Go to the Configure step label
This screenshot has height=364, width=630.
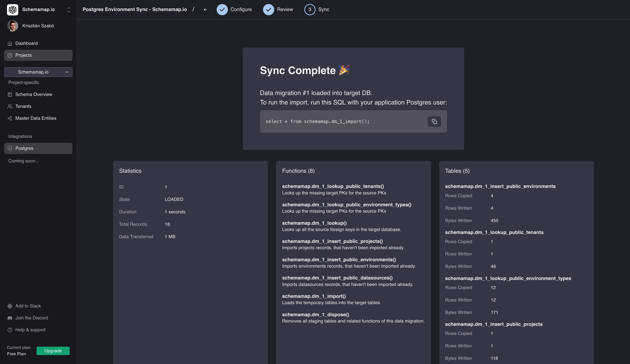pos(241,9)
